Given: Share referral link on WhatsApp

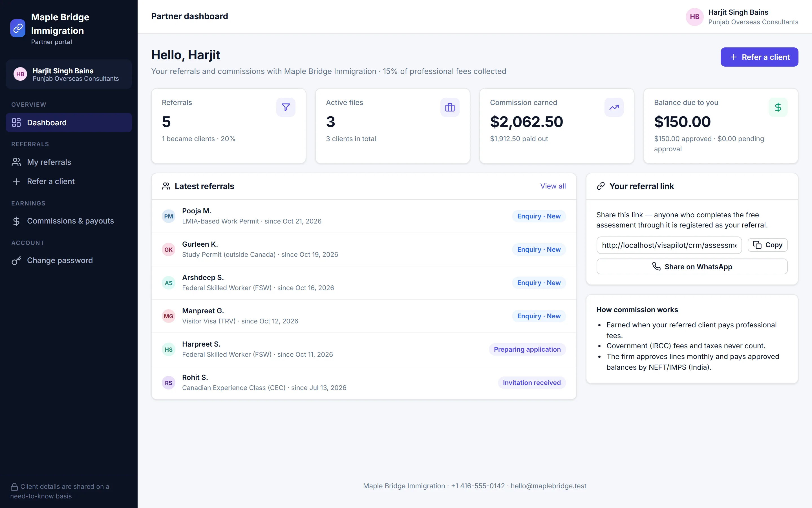Looking at the screenshot, I should pyautogui.click(x=692, y=266).
